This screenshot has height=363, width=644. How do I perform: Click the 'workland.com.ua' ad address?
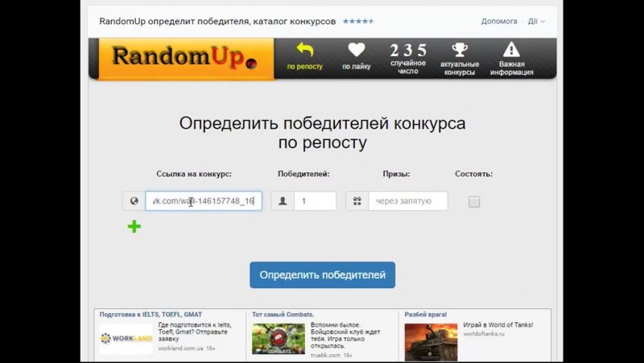coord(180,349)
